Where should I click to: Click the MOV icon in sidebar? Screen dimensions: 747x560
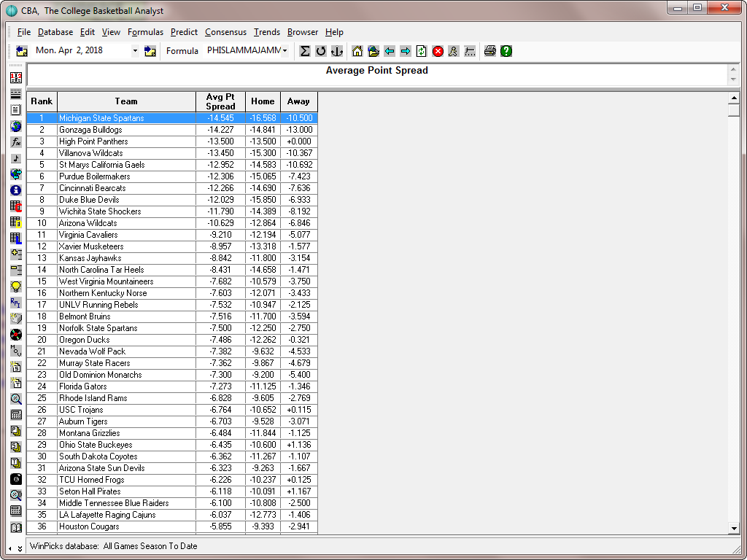16,351
